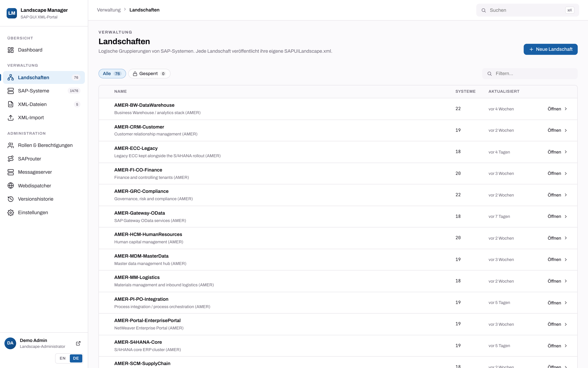The image size is (588, 368).
Task: Open Versionshistorie in the sidebar
Action: [x=44, y=199]
